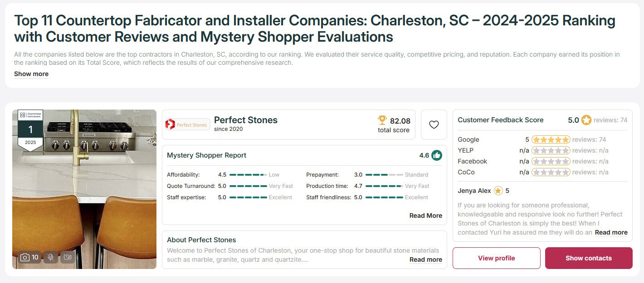Expand Jenya Alex review Read more

(611, 232)
